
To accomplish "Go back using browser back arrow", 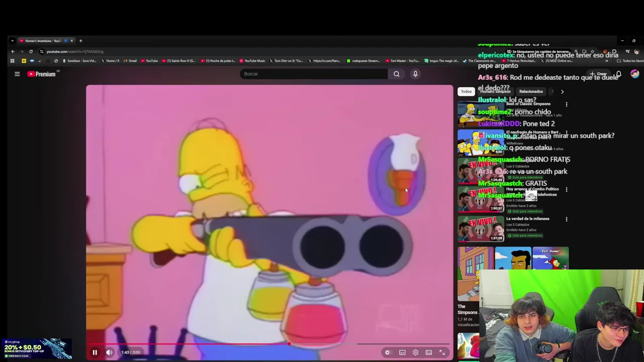I will [13, 51].
